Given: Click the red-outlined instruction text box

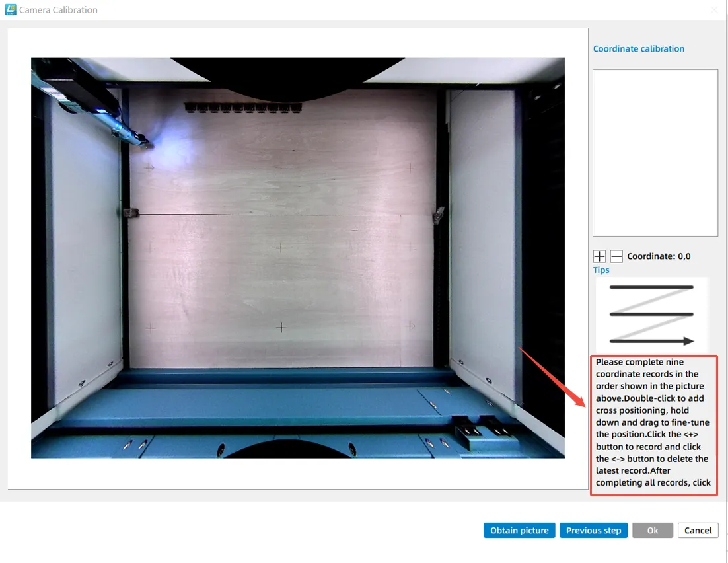Looking at the screenshot, I should pos(653,423).
